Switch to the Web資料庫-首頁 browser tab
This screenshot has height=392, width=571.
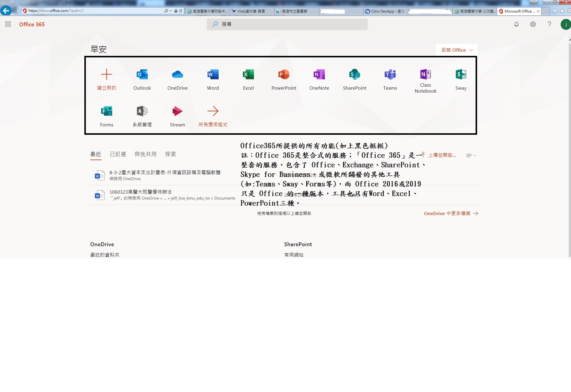[252, 11]
